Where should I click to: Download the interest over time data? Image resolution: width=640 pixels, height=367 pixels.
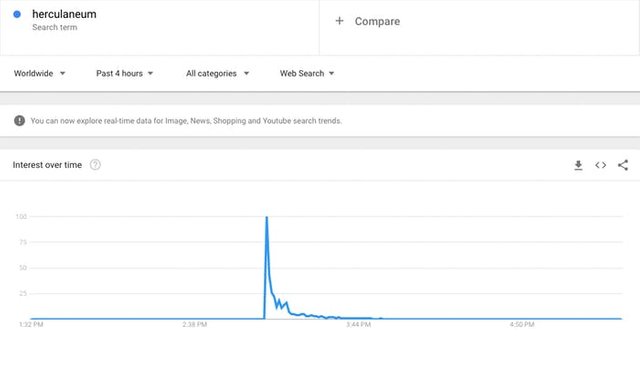click(578, 165)
